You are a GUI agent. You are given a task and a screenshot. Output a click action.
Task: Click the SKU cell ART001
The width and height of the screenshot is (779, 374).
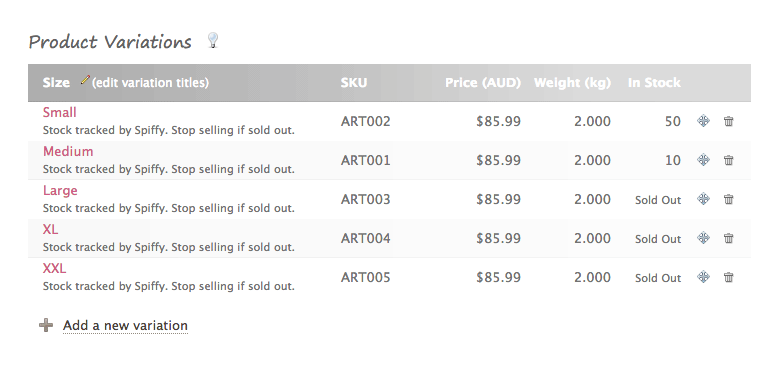(365, 160)
